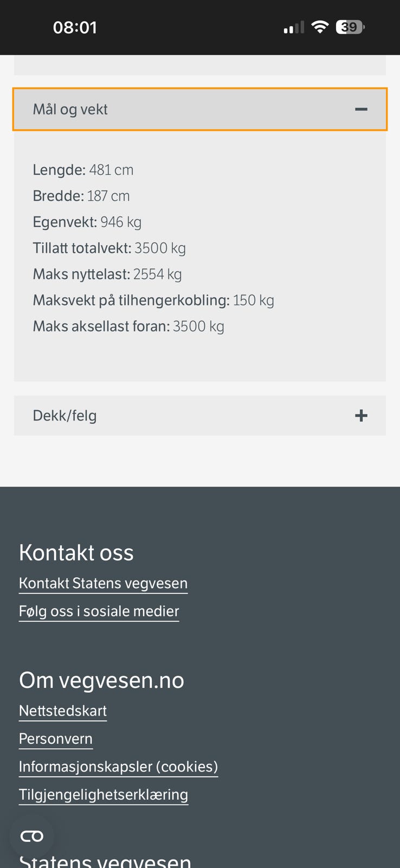This screenshot has width=400, height=868.
Task: Open the Kontakt Statens vegvesen link
Action: (x=103, y=583)
